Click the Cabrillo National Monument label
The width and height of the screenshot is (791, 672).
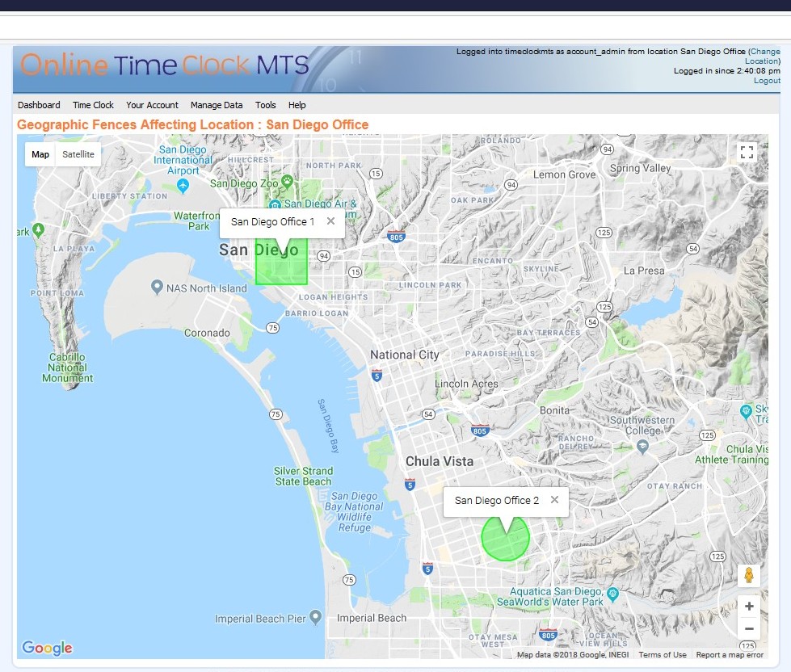(68, 367)
